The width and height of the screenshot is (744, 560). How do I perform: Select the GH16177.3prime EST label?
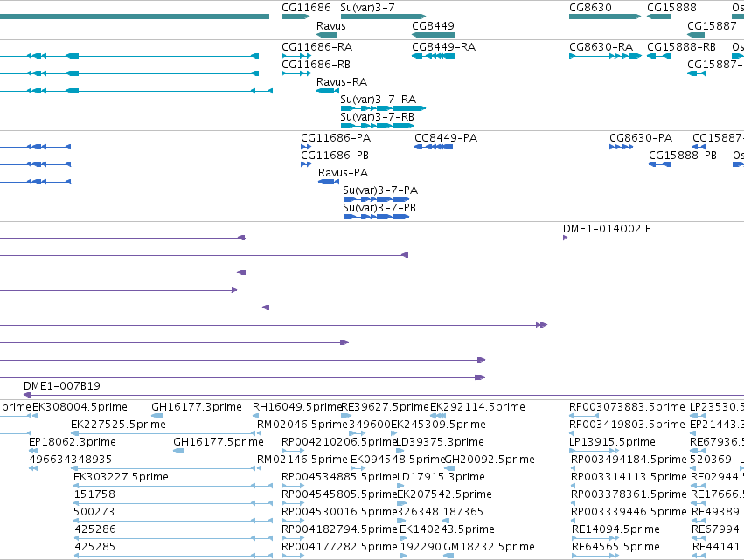tap(197, 407)
